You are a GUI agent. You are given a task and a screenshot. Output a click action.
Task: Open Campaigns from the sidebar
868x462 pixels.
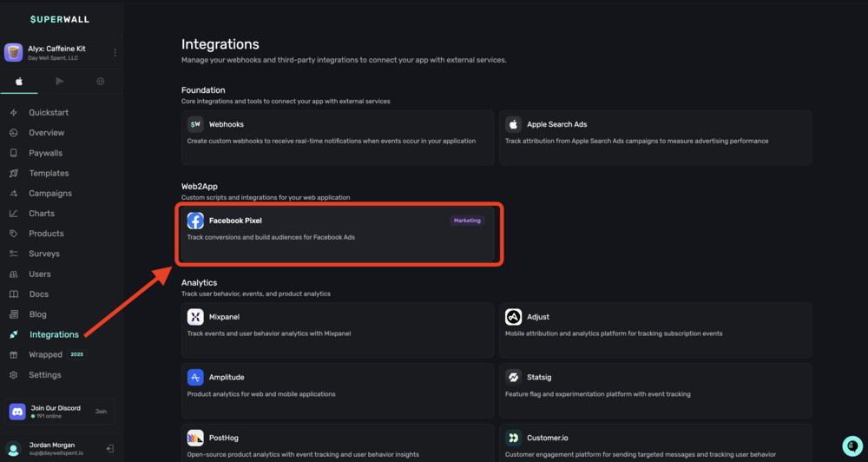point(50,194)
